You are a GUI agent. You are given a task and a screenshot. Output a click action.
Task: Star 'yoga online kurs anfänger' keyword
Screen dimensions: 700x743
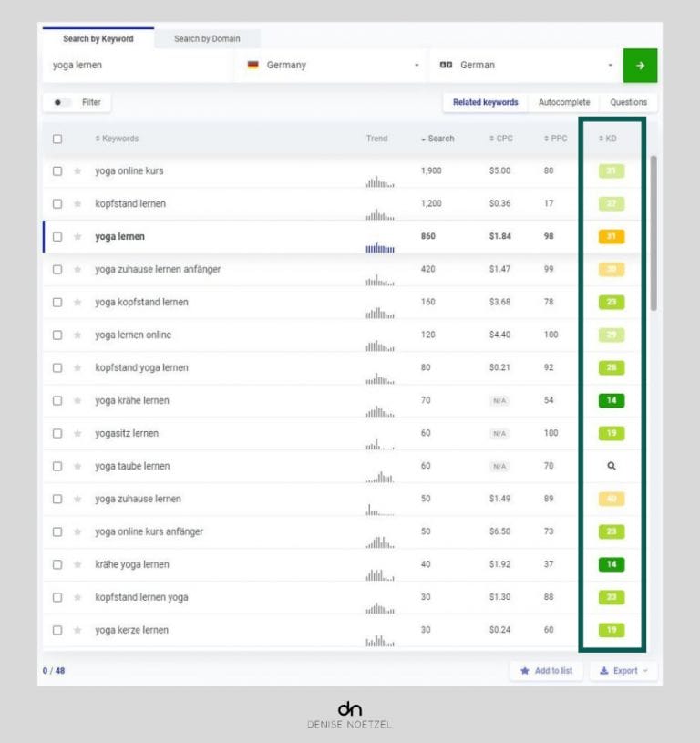77,531
